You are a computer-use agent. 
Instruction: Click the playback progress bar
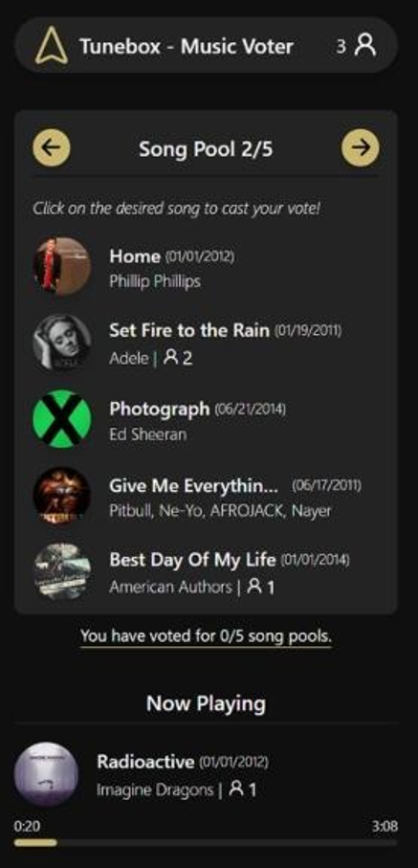(x=206, y=842)
